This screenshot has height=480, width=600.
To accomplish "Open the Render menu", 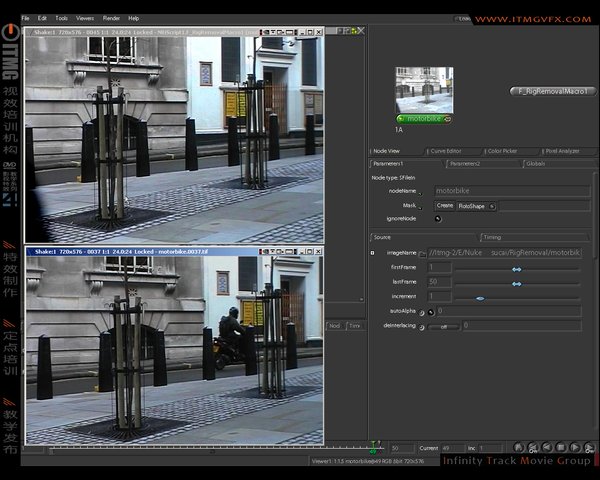I will click(x=112, y=18).
